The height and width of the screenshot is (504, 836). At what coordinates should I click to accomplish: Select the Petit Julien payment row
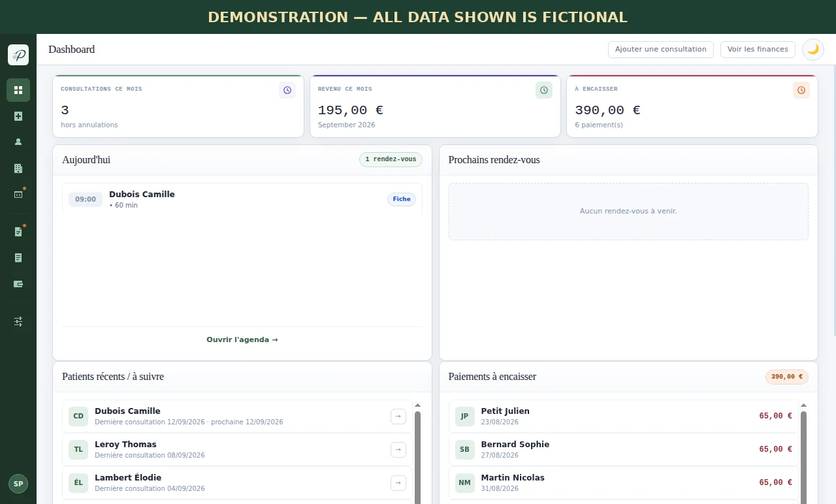tap(624, 417)
